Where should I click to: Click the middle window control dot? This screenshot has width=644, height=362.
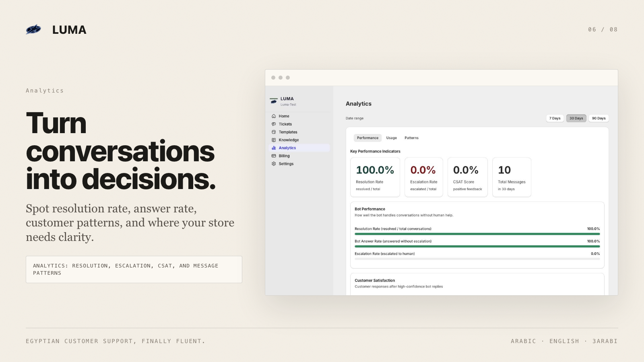[281, 78]
